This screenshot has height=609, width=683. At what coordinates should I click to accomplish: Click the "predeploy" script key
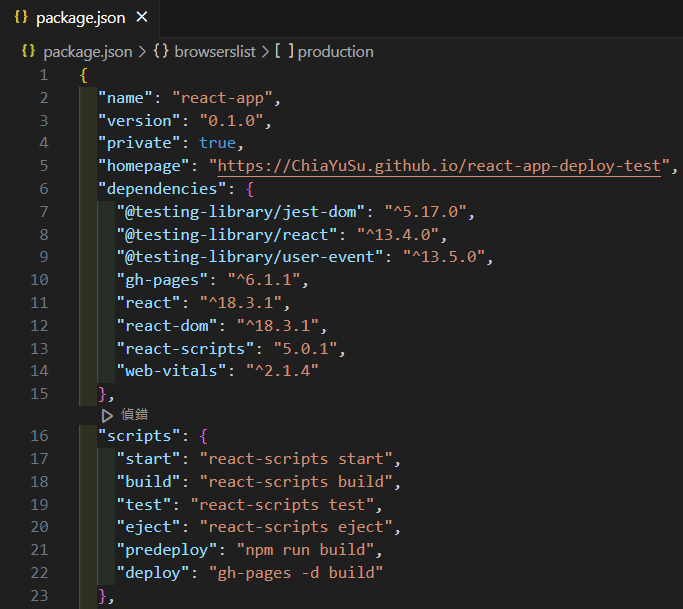click(166, 550)
